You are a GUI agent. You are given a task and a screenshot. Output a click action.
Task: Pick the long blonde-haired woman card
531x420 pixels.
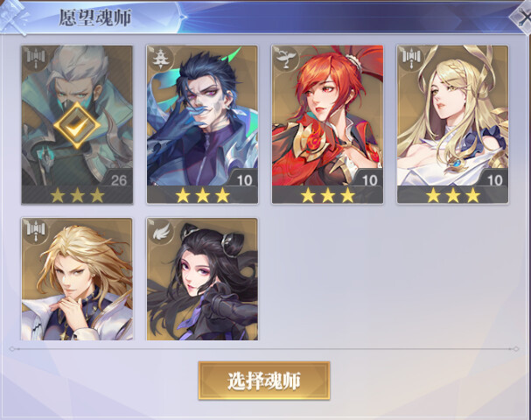(x=453, y=124)
